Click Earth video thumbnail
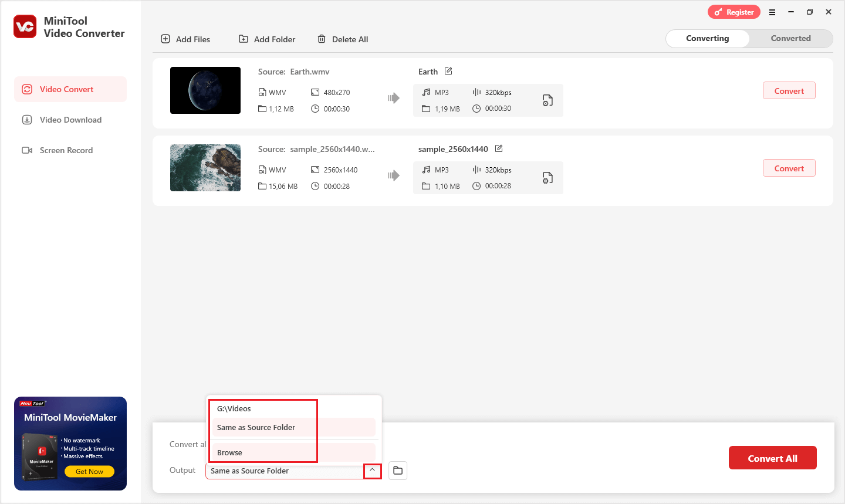Viewport: 845px width, 504px height. tap(205, 90)
